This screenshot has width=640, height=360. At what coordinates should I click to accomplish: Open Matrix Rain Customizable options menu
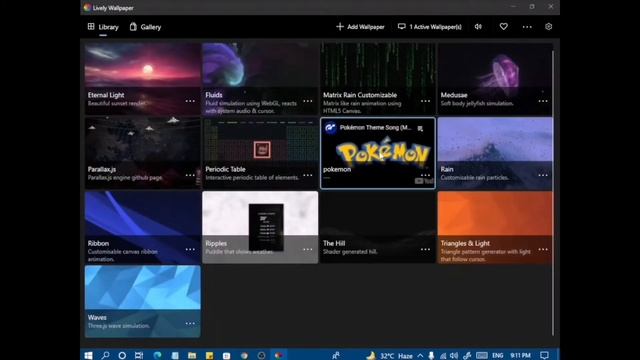425,101
